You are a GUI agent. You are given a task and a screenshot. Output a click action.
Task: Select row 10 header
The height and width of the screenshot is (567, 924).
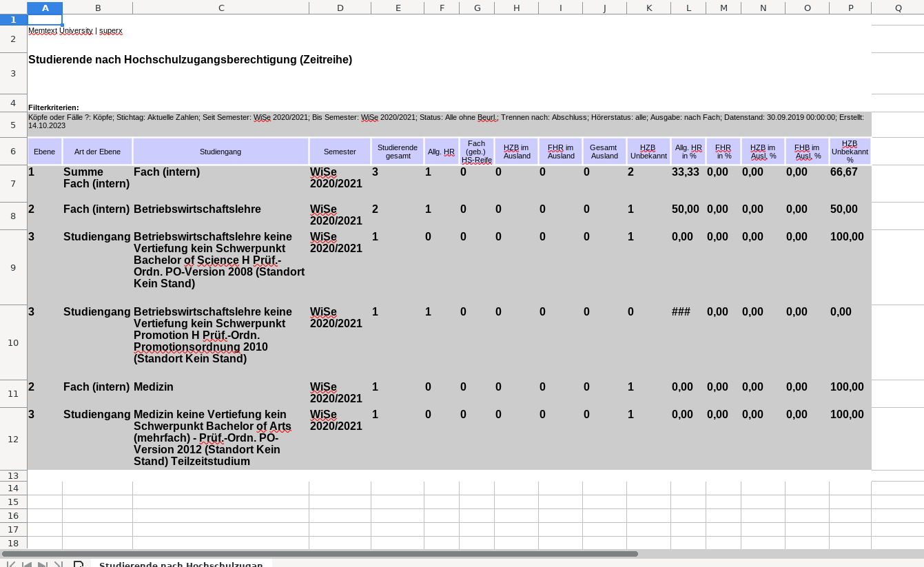tap(13, 342)
